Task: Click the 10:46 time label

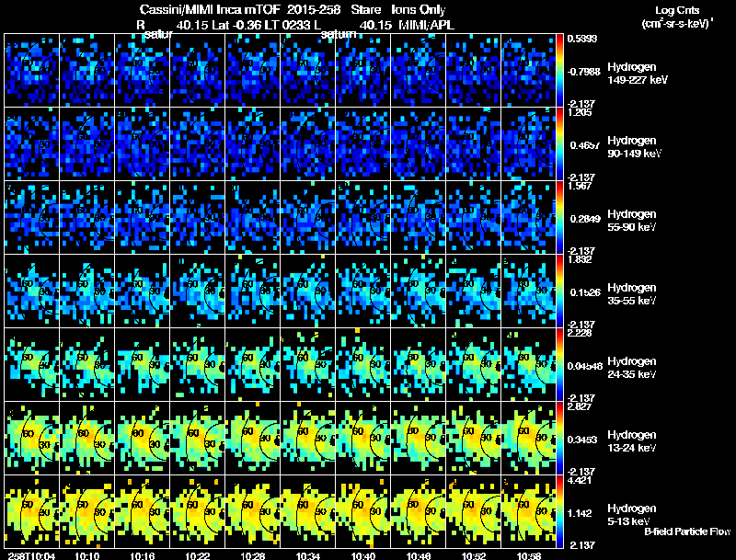Action: [x=419, y=555]
